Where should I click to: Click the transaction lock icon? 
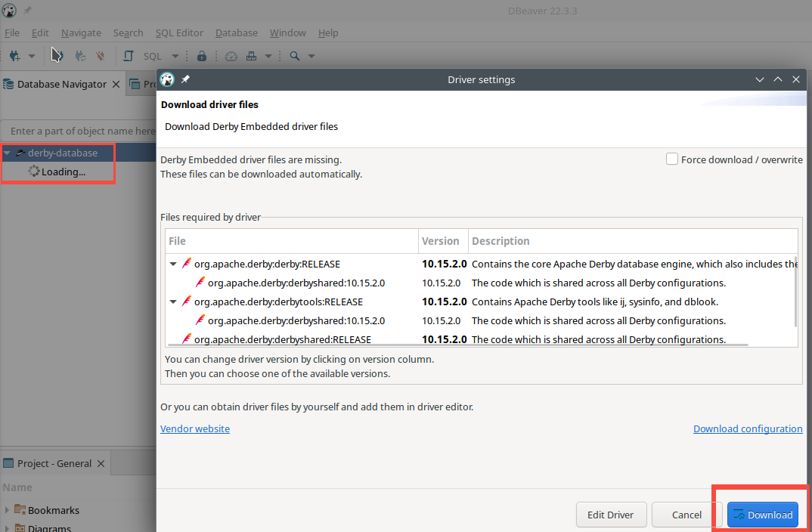(201, 56)
